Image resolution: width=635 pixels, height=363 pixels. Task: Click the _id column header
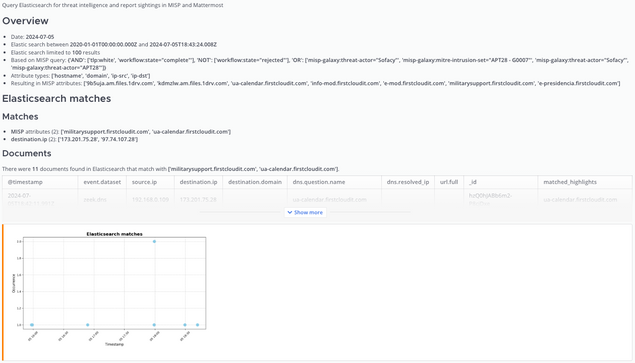point(473,182)
